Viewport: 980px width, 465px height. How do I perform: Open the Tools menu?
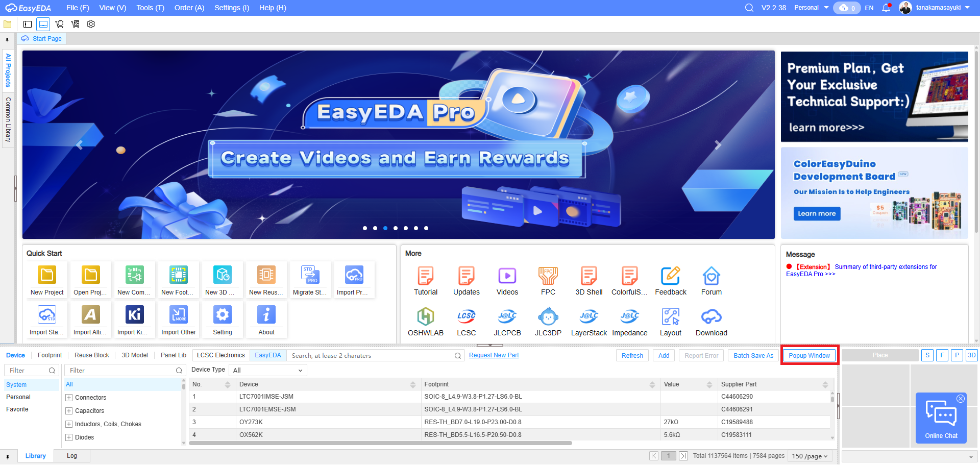click(x=150, y=8)
